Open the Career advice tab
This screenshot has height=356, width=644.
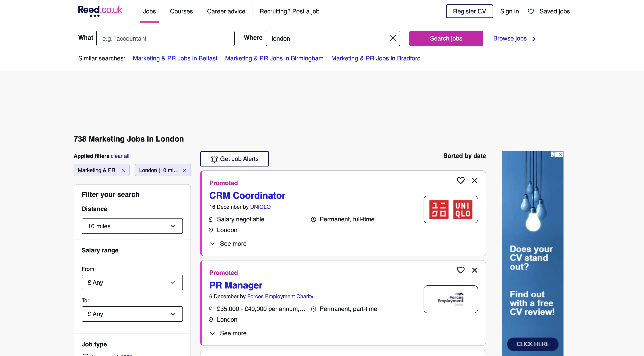point(226,12)
